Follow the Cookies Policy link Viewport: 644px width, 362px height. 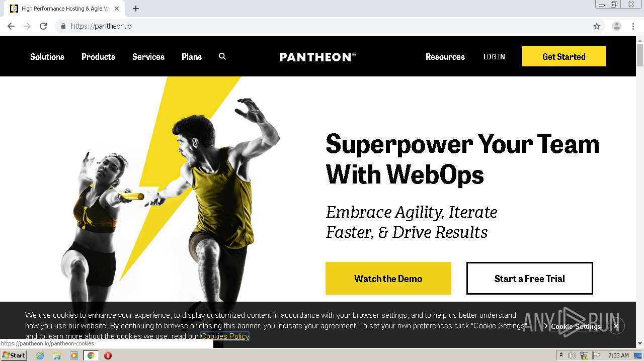tap(225, 336)
